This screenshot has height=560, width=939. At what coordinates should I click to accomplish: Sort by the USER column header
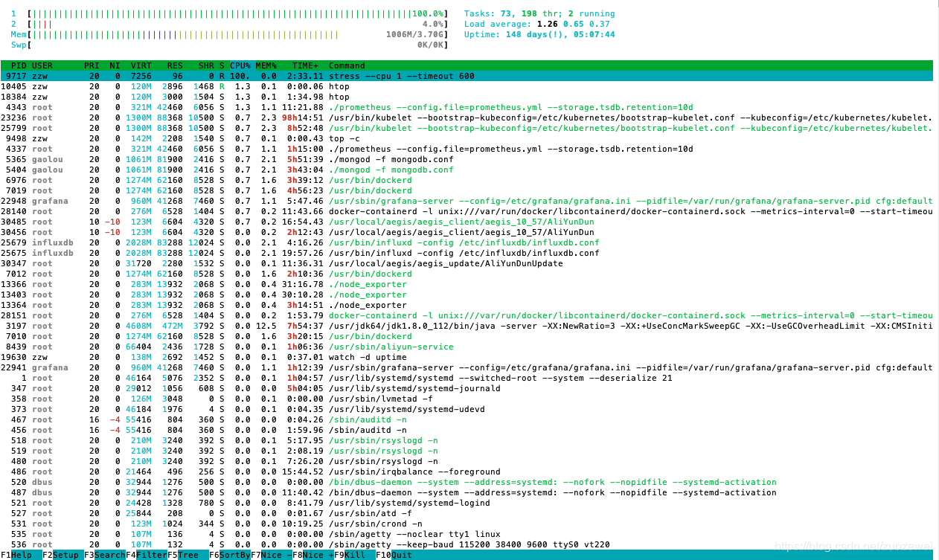[x=42, y=65]
